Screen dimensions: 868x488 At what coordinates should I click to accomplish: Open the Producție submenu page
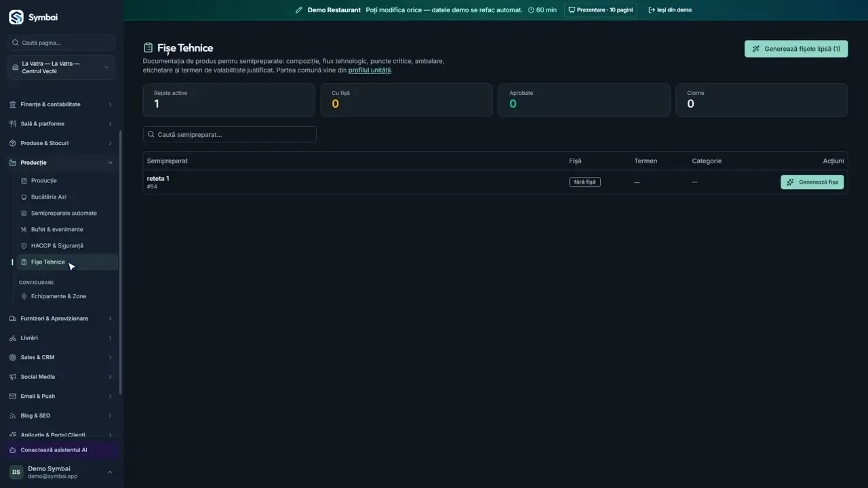pos(68,181)
